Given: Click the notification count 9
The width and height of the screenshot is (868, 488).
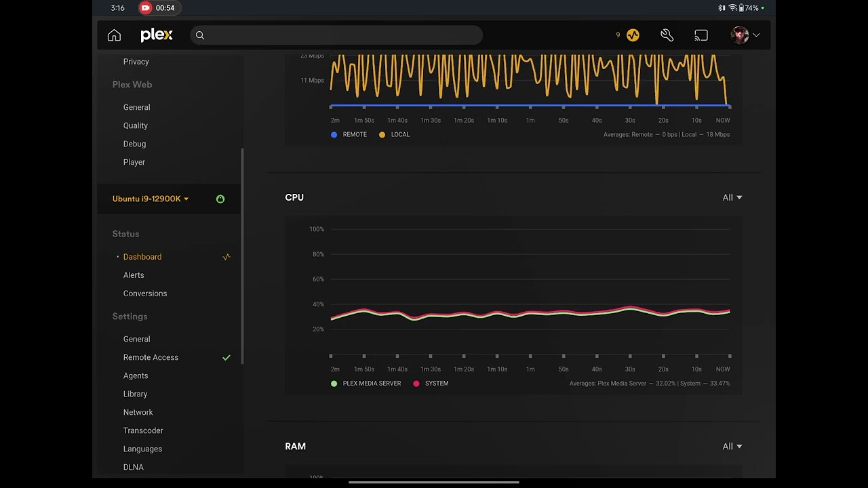Looking at the screenshot, I should coord(618,35).
